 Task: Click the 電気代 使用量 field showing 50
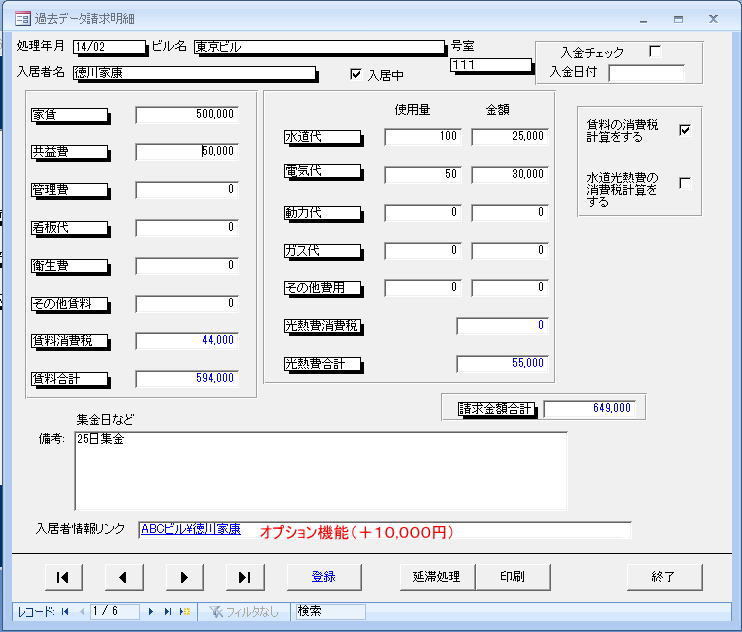tap(423, 175)
